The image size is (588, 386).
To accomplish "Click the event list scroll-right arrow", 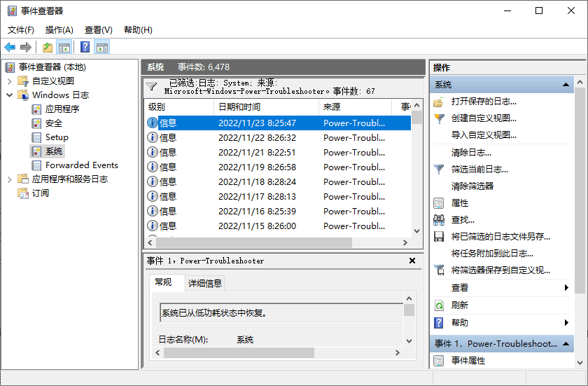I will 405,242.
